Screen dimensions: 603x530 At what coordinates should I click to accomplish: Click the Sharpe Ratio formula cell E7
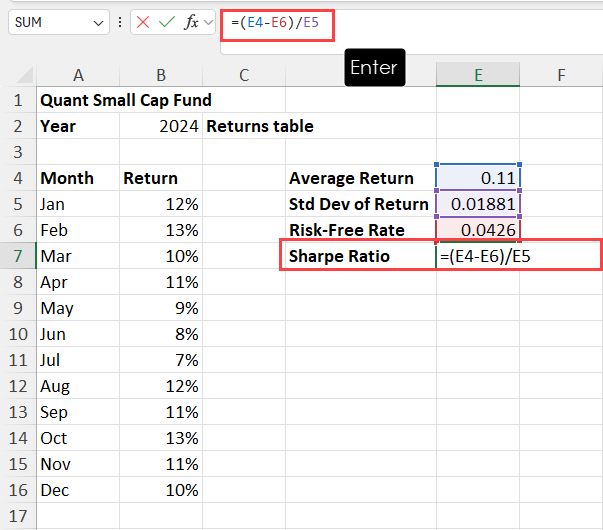[x=478, y=256]
